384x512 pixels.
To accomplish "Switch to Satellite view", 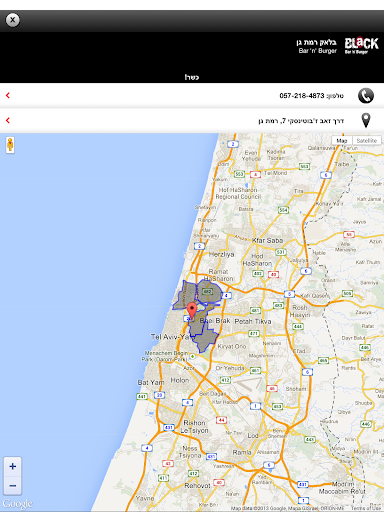I will pyautogui.click(x=367, y=141).
